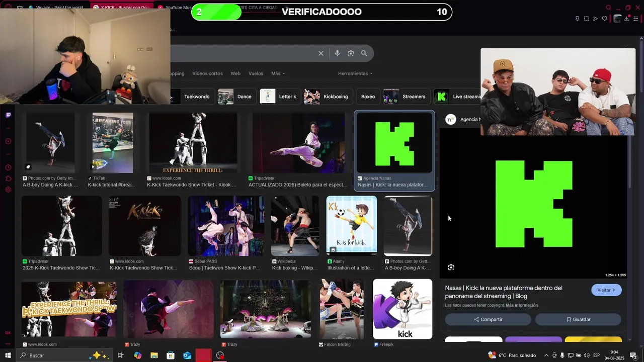Click the Guardar button
Screen dimensions: 644x362
578,319
